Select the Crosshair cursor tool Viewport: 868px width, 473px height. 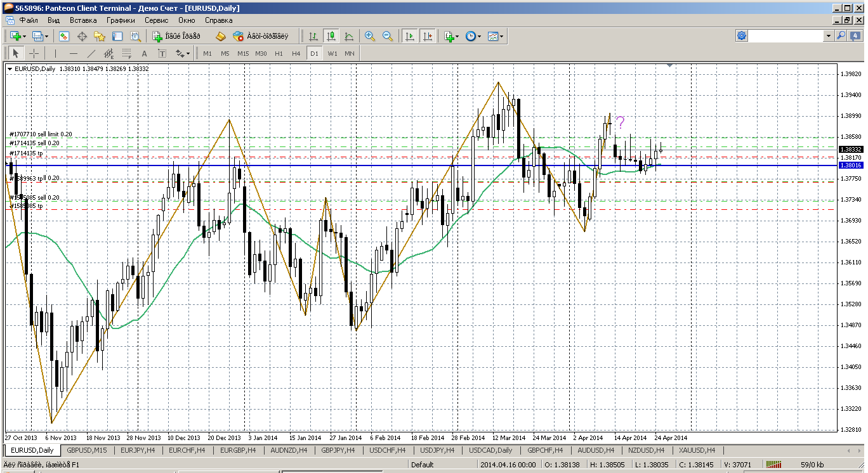click(34, 53)
